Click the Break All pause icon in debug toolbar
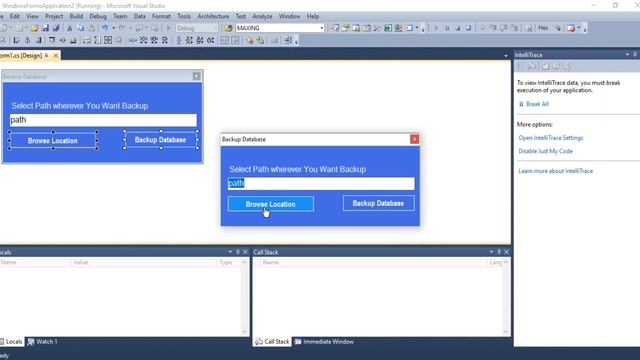The image size is (640, 360). (x=447, y=28)
